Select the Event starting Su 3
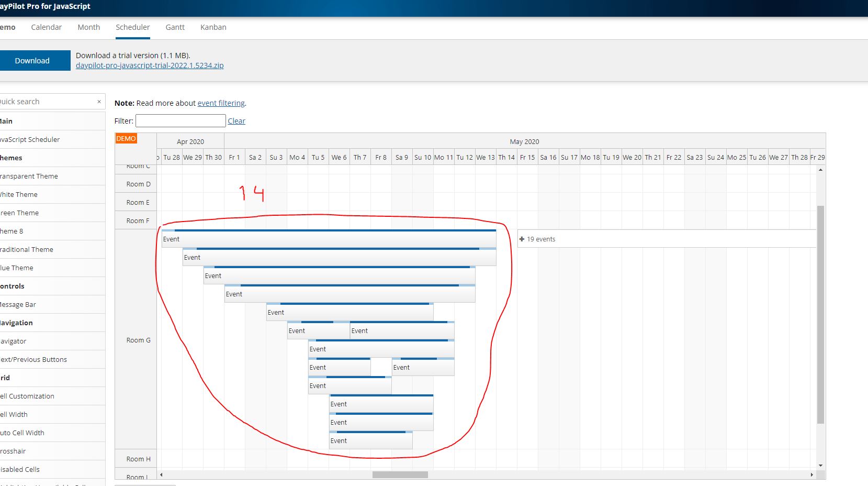Screen dimensions: 868x486 pyautogui.click(x=350, y=312)
